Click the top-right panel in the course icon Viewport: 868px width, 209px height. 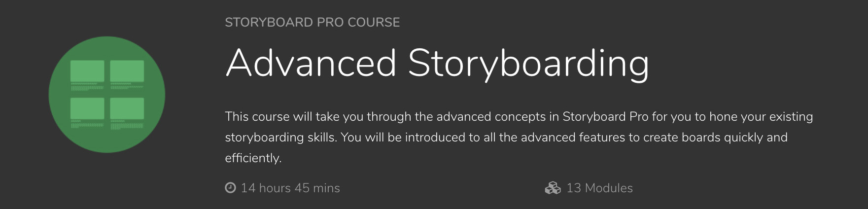click(127, 71)
